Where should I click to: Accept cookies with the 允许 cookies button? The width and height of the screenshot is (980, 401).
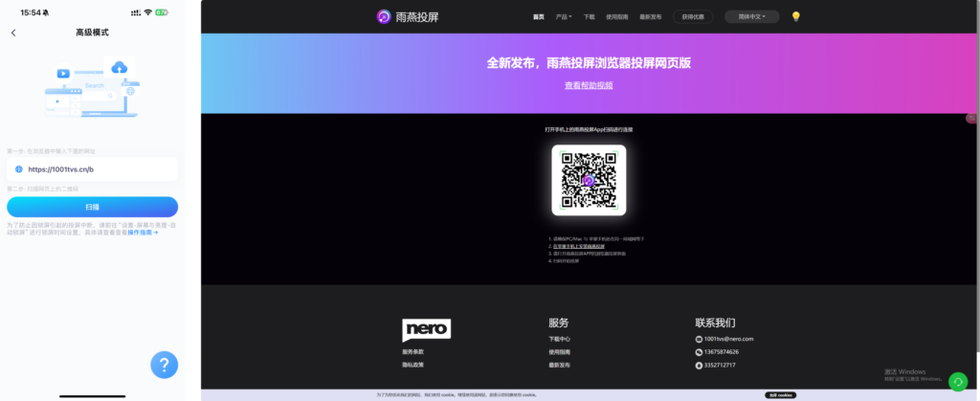(781, 395)
